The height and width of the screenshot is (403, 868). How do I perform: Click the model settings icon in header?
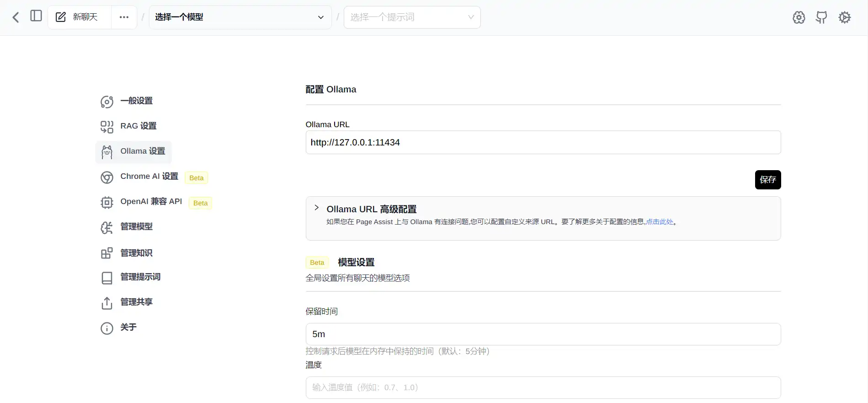click(x=799, y=17)
